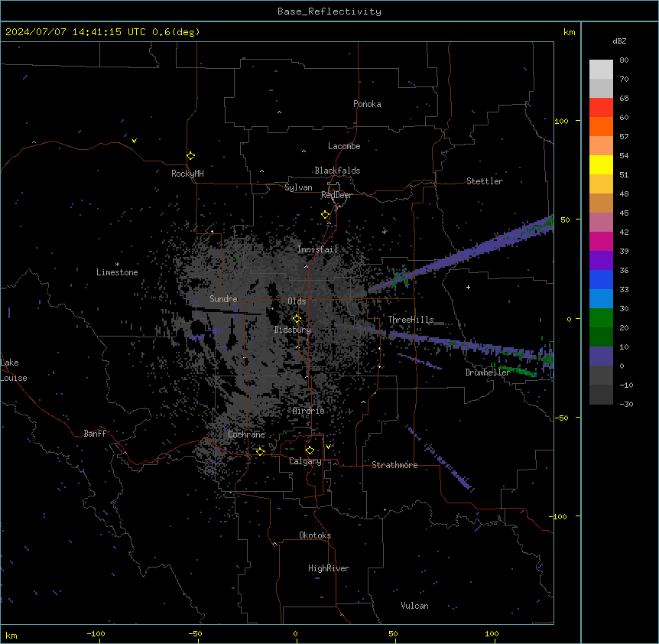
Task: Select the ThreeHills label
Action: tap(411, 320)
